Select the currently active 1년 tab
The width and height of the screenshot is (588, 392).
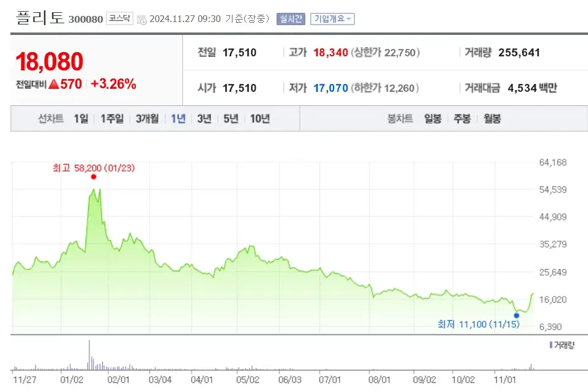(177, 118)
